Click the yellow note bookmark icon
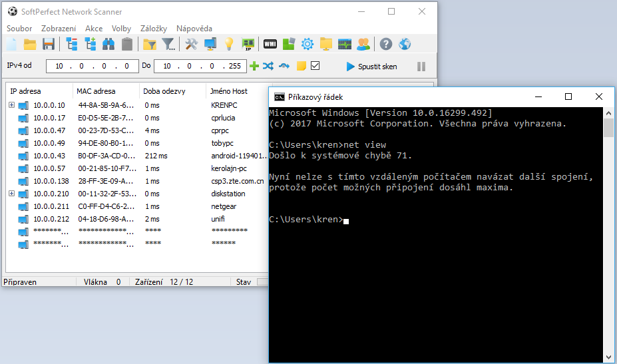Viewport: 617px width, 364px height. tap(302, 66)
